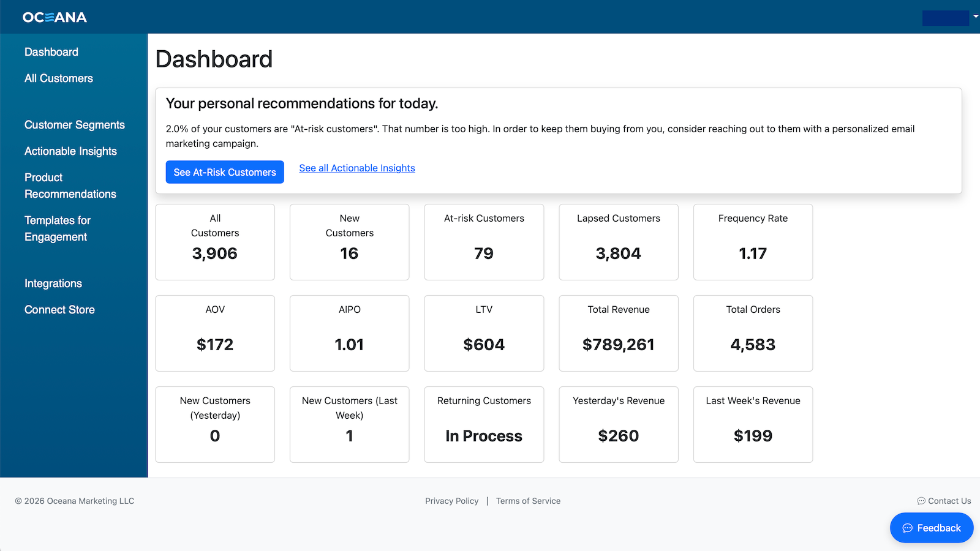Click the Feedback chat bubble icon
This screenshot has width=980, height=551.
[907, 528]
